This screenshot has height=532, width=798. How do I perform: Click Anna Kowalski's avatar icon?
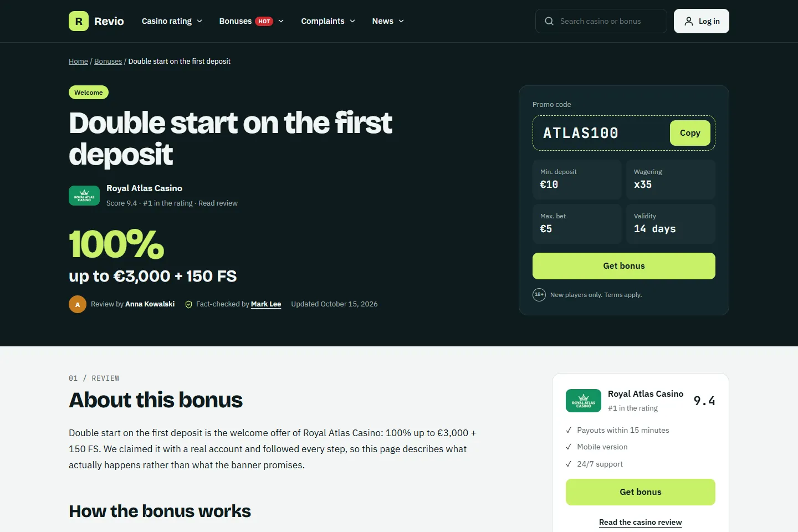78,304
